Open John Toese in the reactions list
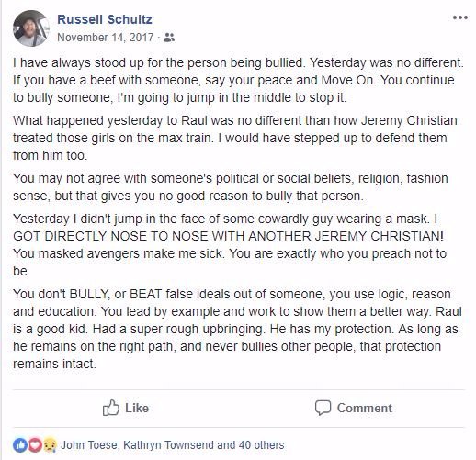476x460 pixels. click(89, 445)
